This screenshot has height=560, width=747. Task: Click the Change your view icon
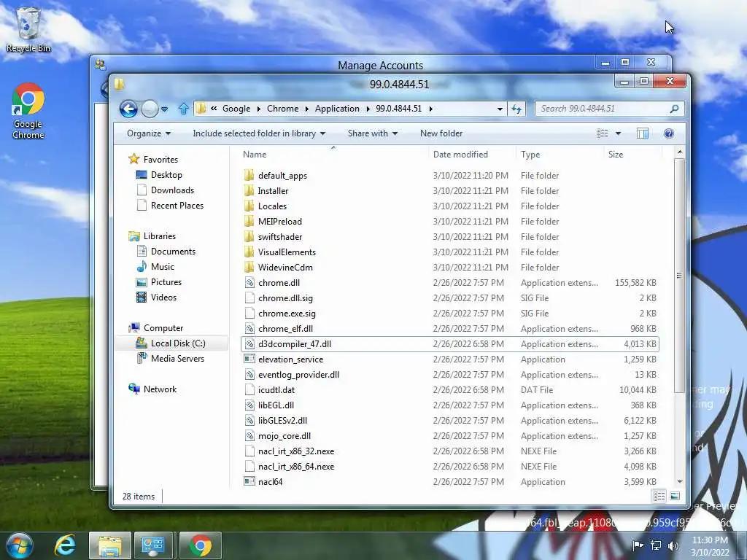(603, 133)
